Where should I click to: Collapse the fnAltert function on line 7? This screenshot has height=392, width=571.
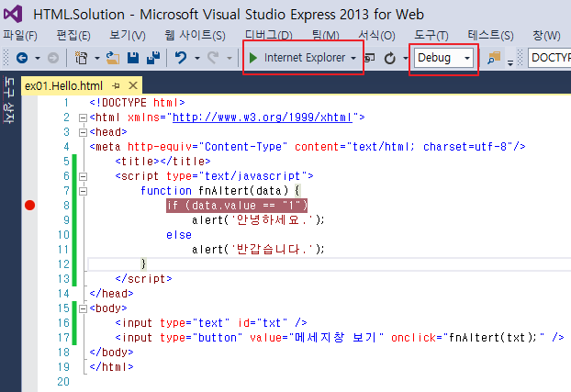[x=83, y=191]
